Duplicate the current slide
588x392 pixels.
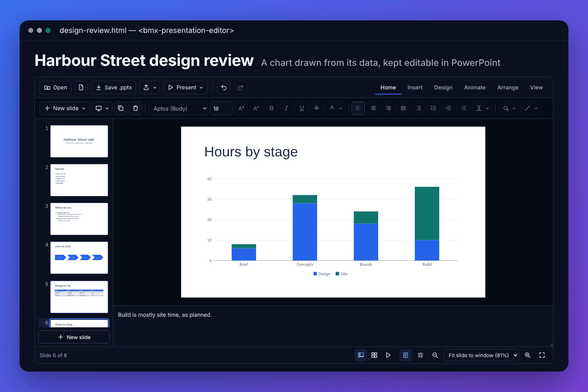click(x=121, y=108)
